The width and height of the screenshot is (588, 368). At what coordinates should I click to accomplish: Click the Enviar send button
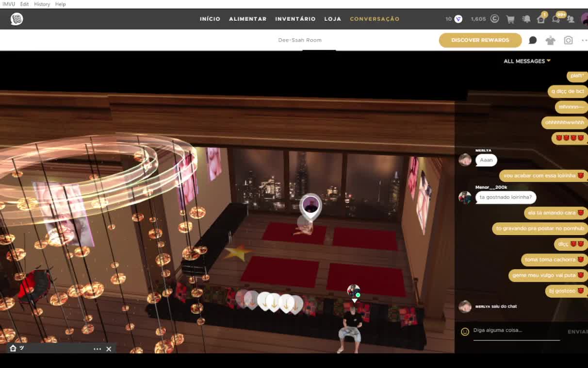point(577,332)
